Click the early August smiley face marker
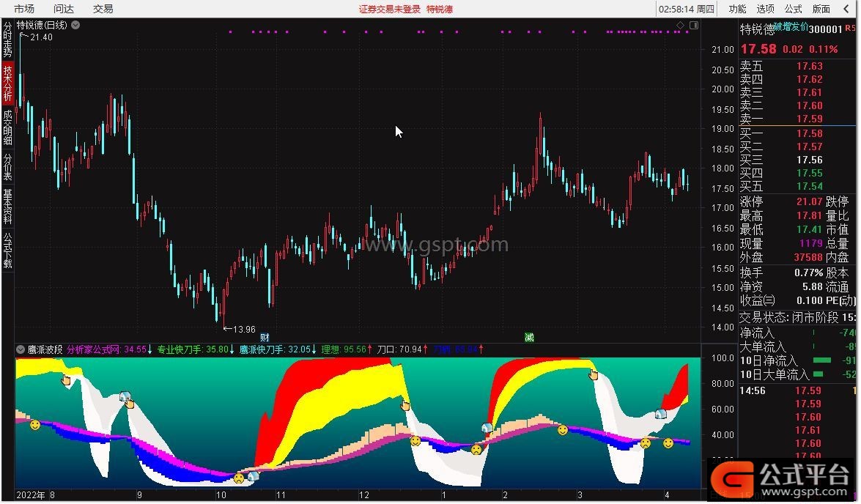861x504 pixels. click(35, 424)
